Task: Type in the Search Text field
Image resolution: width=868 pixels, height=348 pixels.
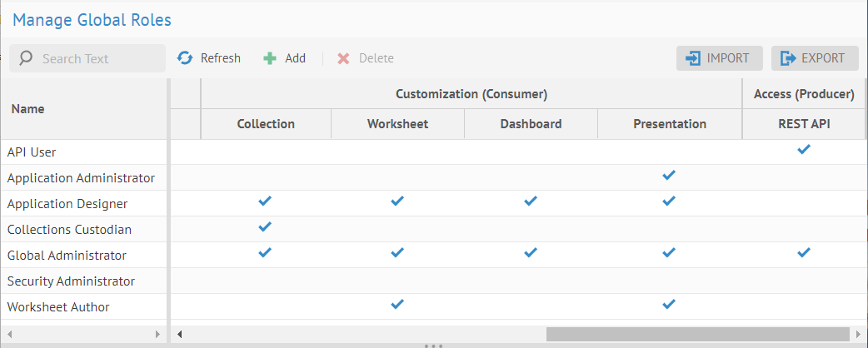Action: 96,58
